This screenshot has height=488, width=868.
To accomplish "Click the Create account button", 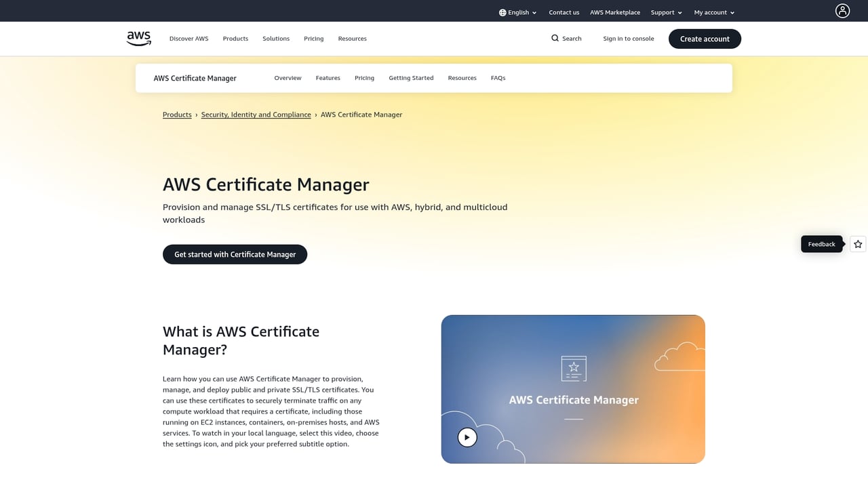I will tap(705, 39).
